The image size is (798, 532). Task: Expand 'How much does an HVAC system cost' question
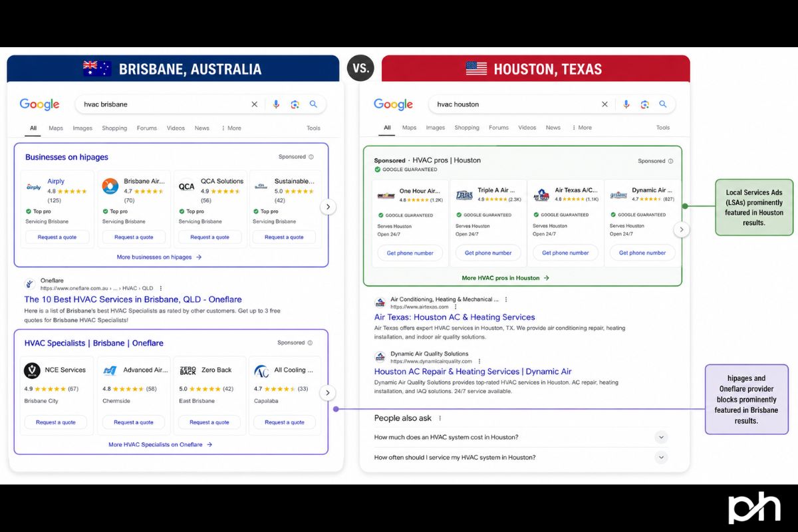(x=660, y=437)
